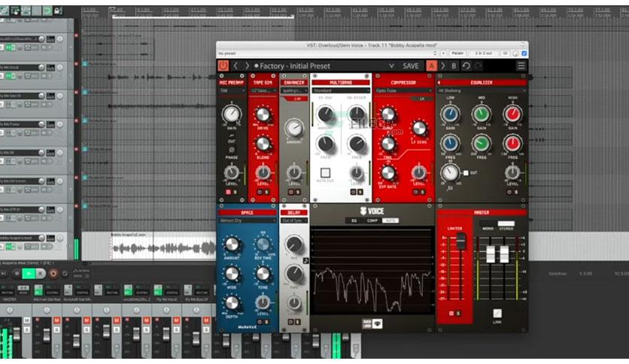The image size is (629, 364).
Task: Click Pause in REAPER transport bar
Action: pyautogui.click(x=40, y=274)
